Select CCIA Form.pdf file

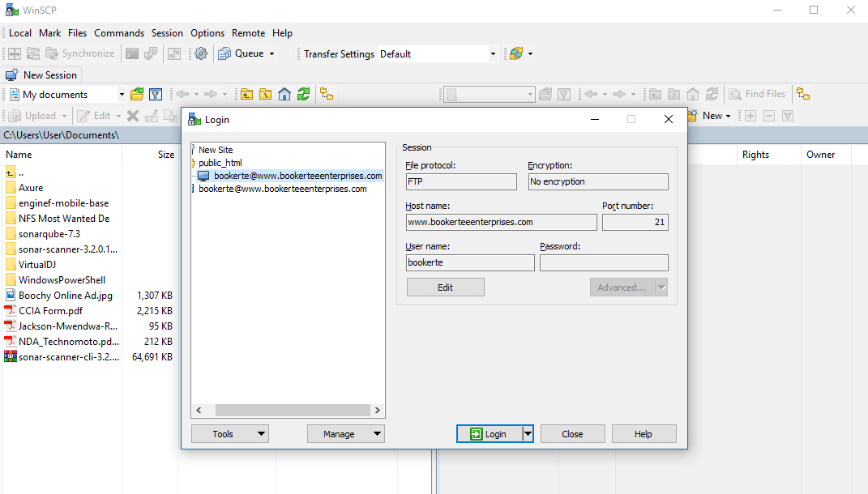point(50,311)
